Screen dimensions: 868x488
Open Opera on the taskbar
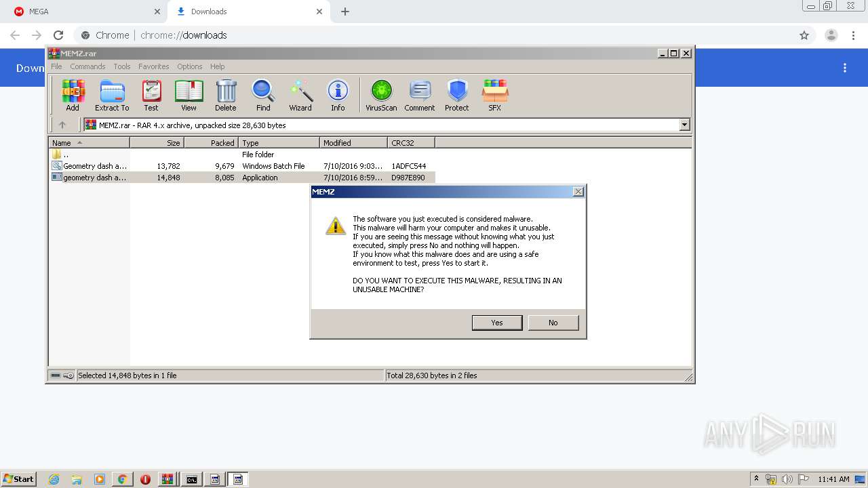tap(145, 479)
